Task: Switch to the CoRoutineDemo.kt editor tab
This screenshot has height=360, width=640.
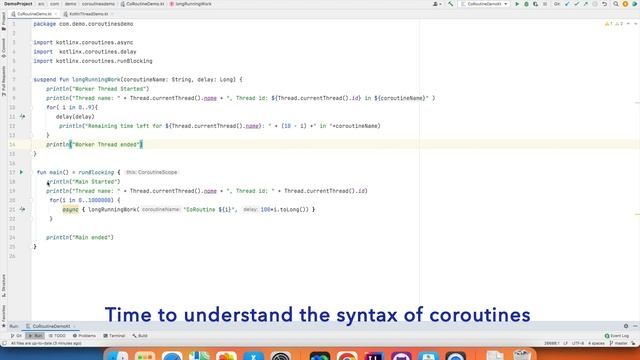Action: [x=34, y=14]
